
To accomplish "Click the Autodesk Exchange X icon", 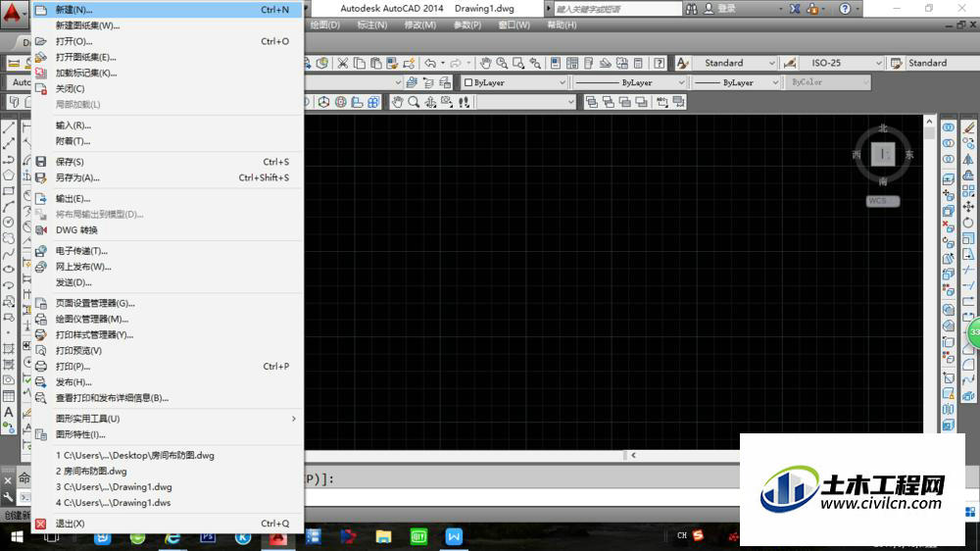I will [795, 9].
